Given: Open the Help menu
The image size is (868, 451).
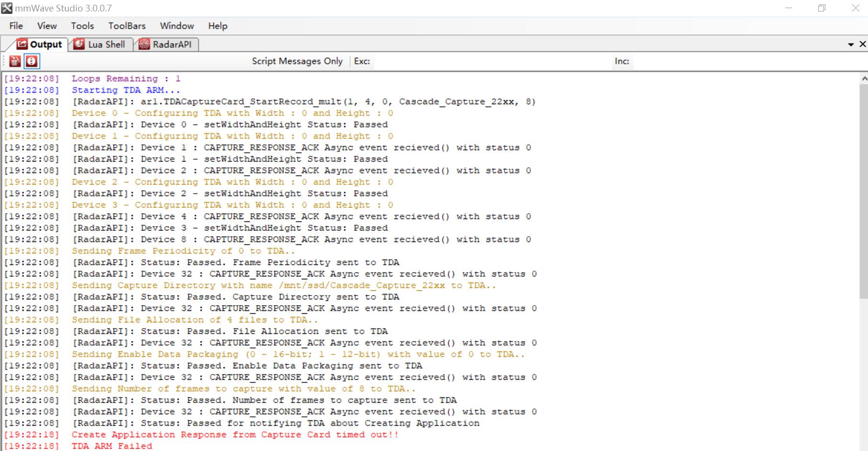Looking at the screenshot, I should click(x=218, y=26).
